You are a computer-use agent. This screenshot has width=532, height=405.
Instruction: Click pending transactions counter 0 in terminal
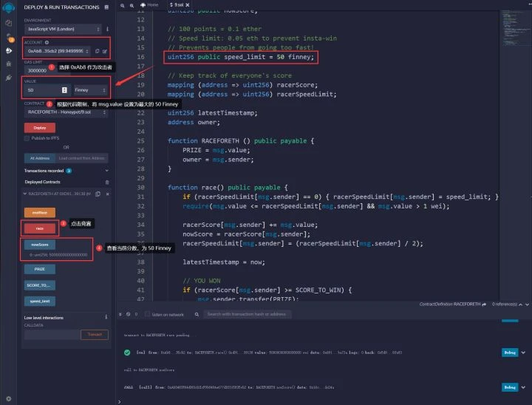[x=137, y=314]
